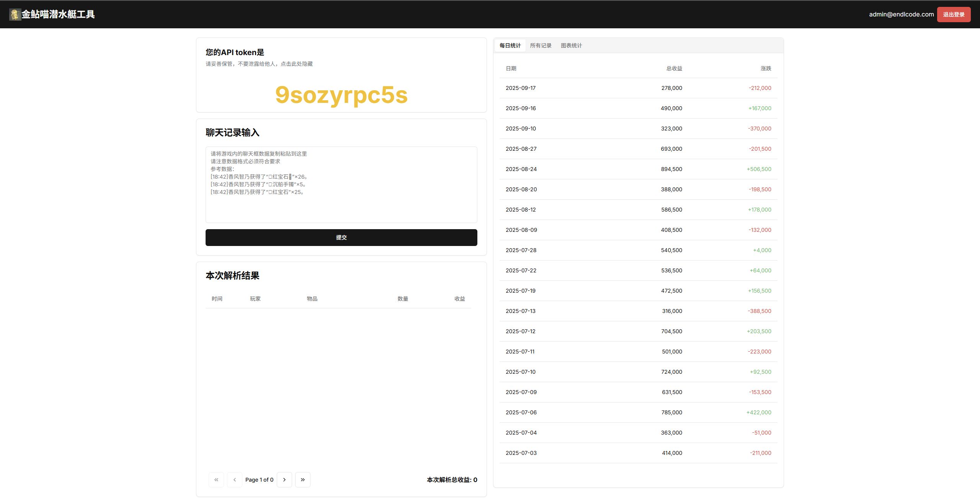Click the 金鲇喵潜水艇工具 site title
980x500 pixels.
point(58,15)
